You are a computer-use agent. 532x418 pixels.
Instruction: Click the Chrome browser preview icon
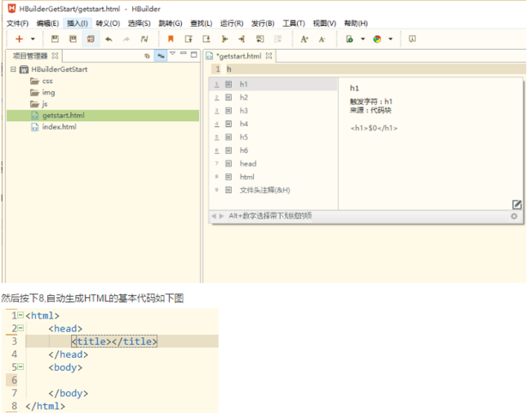point(377,39)
